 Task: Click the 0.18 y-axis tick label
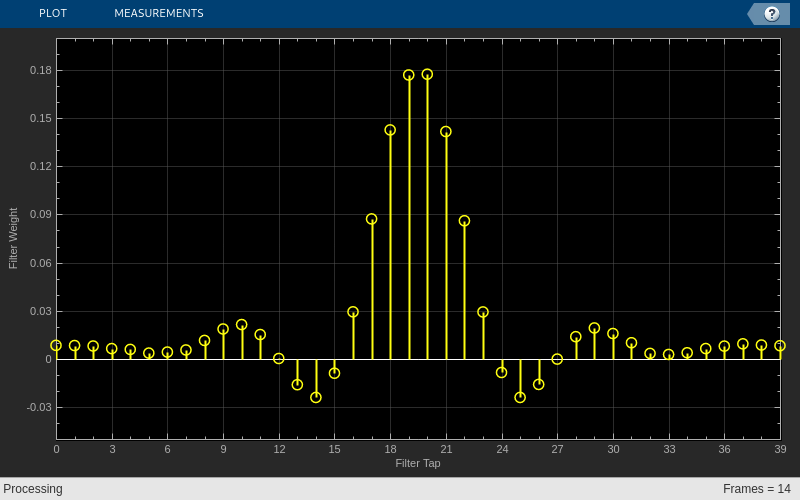tap(41, 70)
